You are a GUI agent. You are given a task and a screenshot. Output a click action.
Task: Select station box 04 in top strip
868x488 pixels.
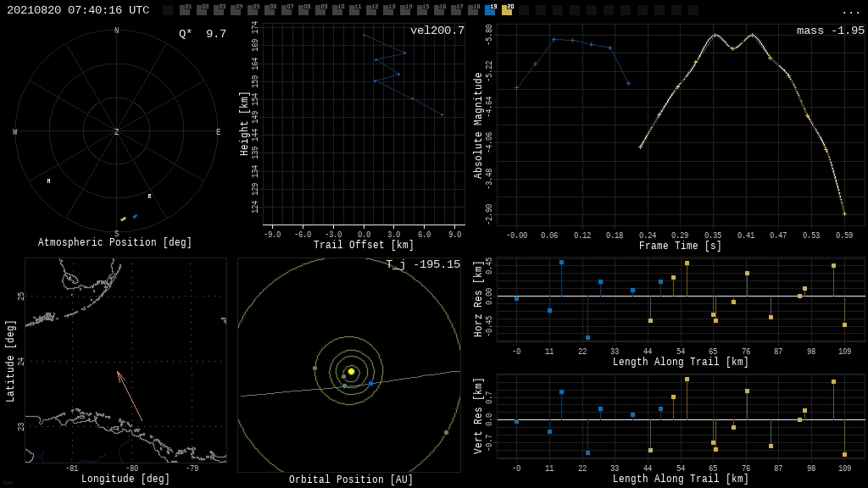pos(236,9)
